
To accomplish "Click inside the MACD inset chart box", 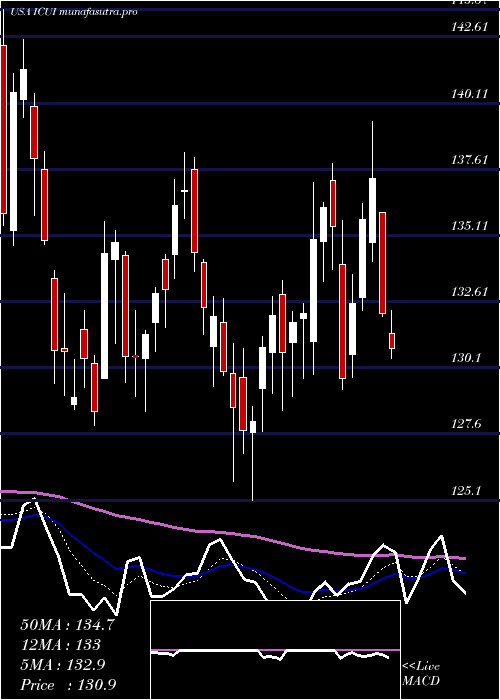I will point(275,650).
